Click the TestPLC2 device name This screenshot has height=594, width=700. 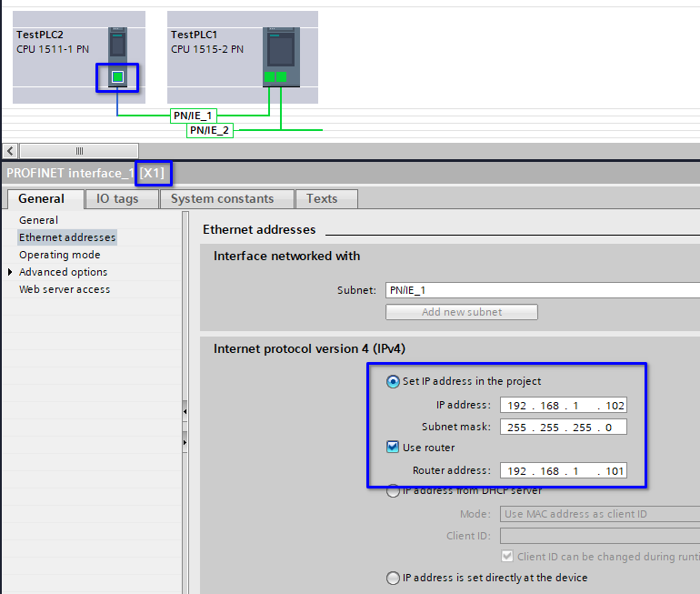(x=40, y=35)
